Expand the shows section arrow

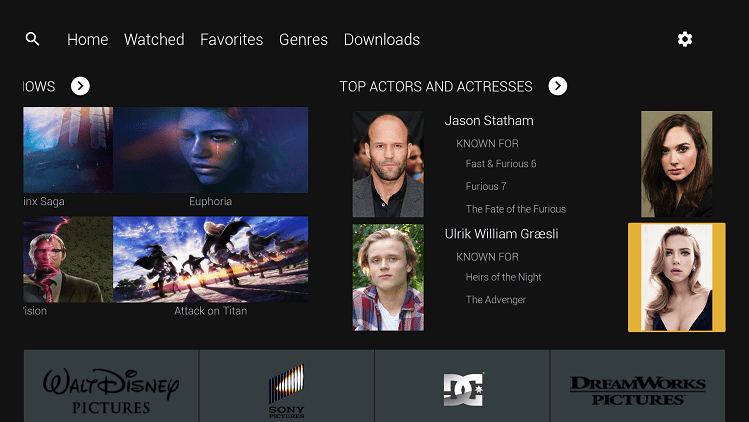coord(80,86)
